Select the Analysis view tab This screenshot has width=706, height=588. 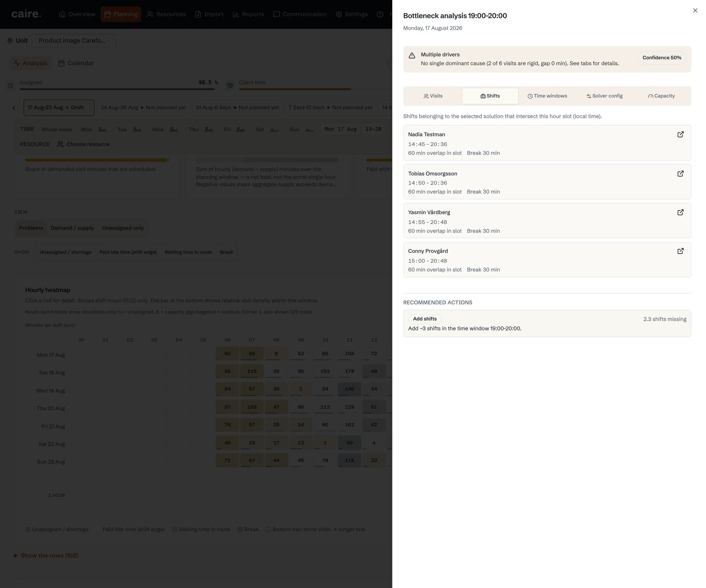pos(30,63)
